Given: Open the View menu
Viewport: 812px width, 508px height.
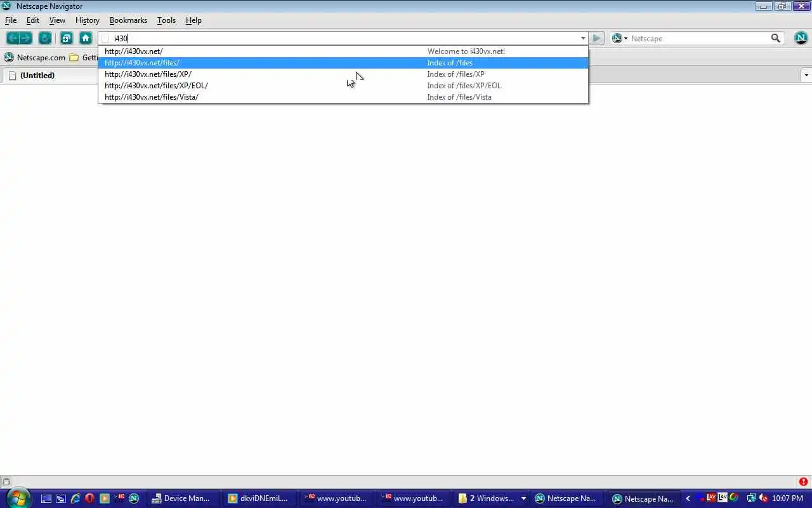Looking at the screenshot, I should [57, 20].
